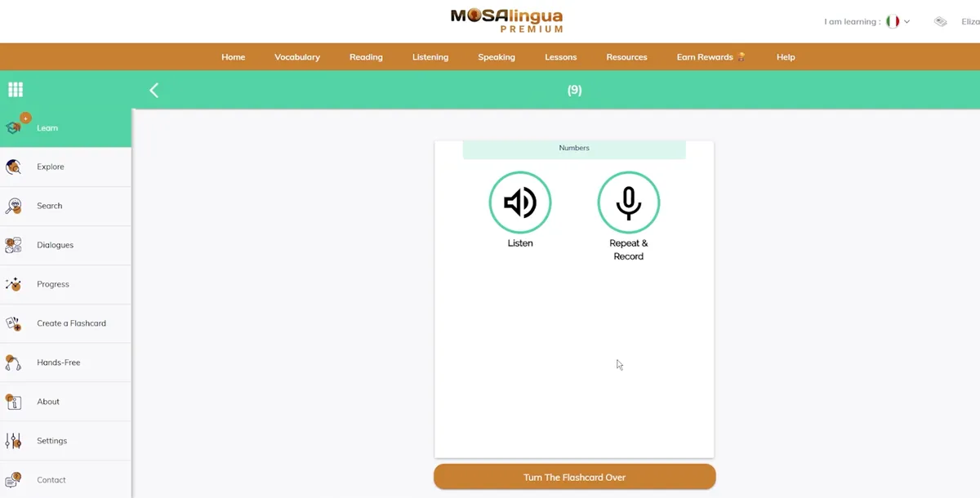
Task: Click the Search magnifier icon in sidebar
Action: [x=14, y=206]
